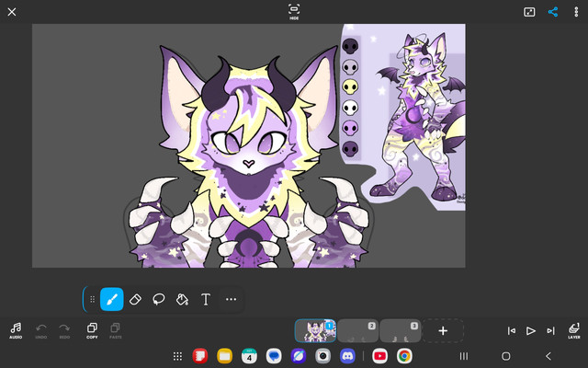This screenshot has height=368, width=588.
Task: Launch Samsung Internet browser from taskbar
Action: click(299, 356)
